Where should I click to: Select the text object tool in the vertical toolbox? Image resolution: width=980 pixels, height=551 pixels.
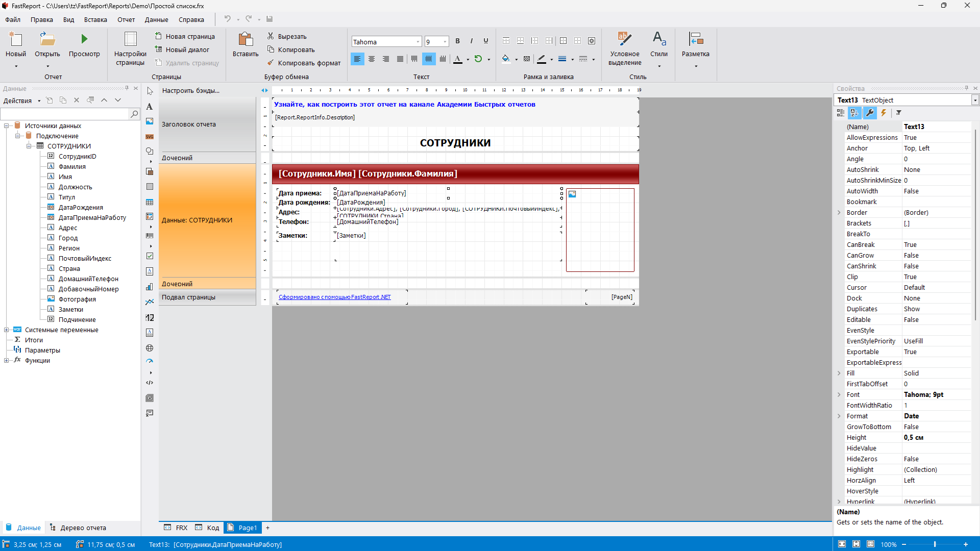click(x=150, y=107)
